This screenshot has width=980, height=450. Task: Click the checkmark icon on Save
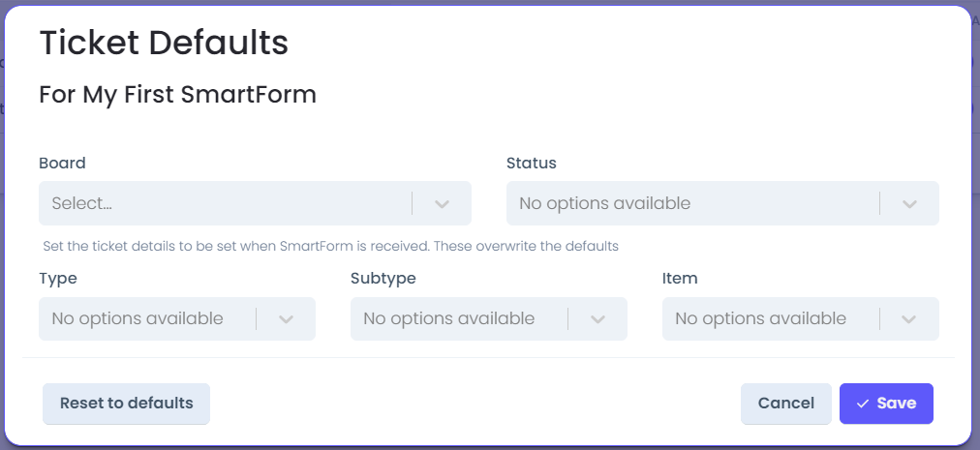tap(863, 404)
